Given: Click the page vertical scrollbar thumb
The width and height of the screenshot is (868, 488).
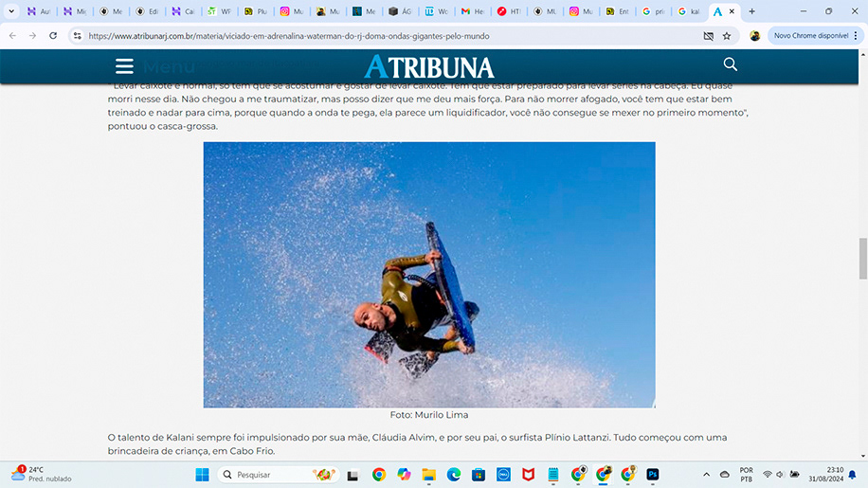Looking at the screenshot, I should 862,259.
